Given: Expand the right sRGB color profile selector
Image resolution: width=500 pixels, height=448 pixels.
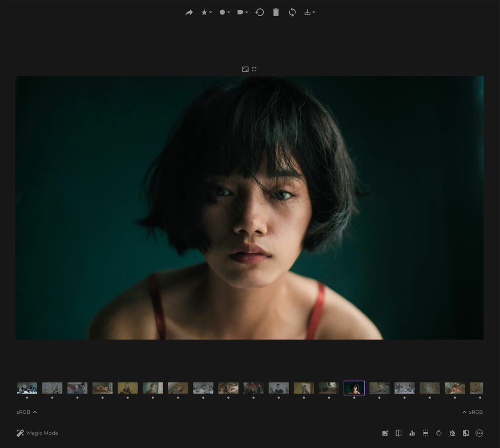Looking at the screenshot, I should (x=473, y=412).
